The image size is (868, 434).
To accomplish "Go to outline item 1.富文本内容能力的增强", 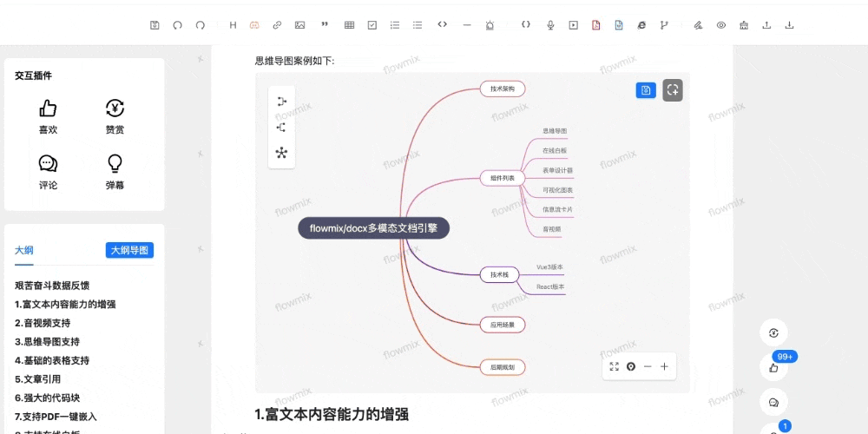I will (65, 305).
